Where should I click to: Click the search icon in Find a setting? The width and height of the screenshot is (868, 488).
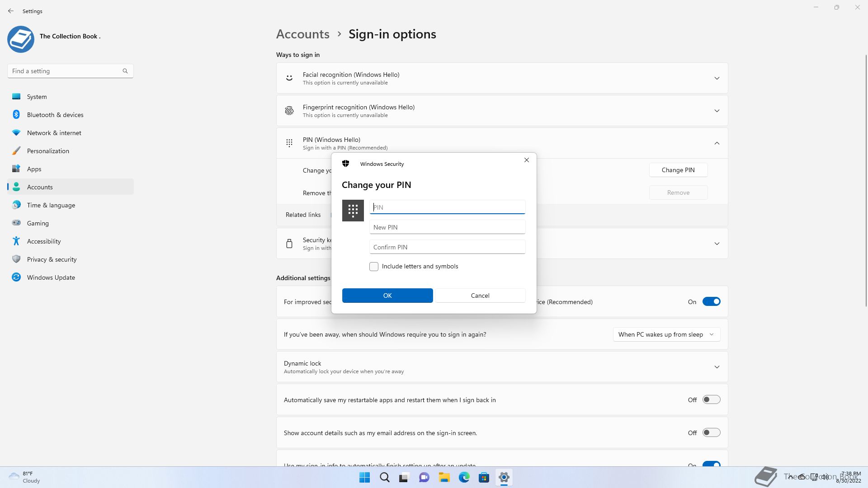click(x=125, y=71)
